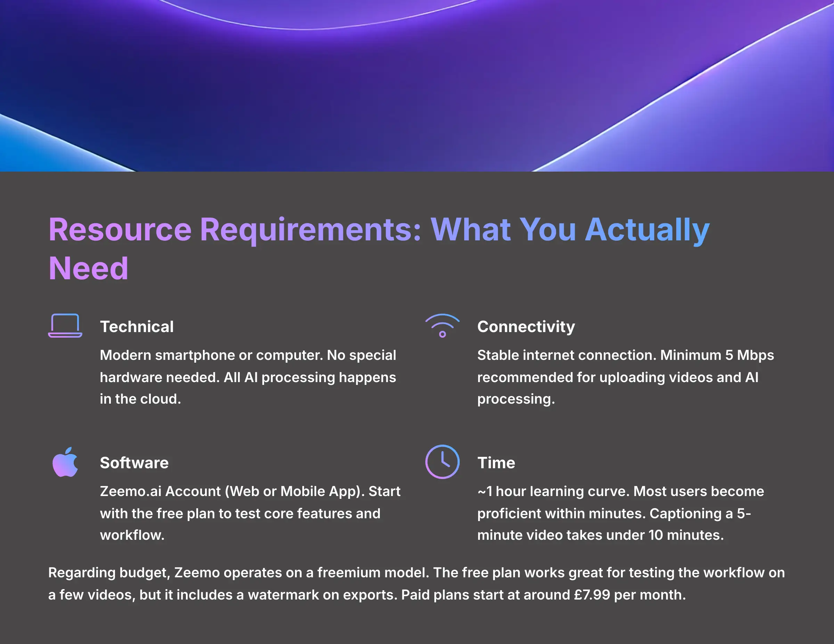
Task: Select the heading 'Resource Requirements: What You Actually Need'
Action: (379, 248)
